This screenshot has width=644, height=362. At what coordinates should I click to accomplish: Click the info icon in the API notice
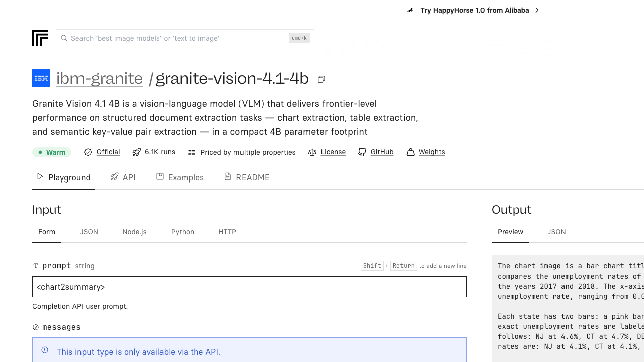45,350
